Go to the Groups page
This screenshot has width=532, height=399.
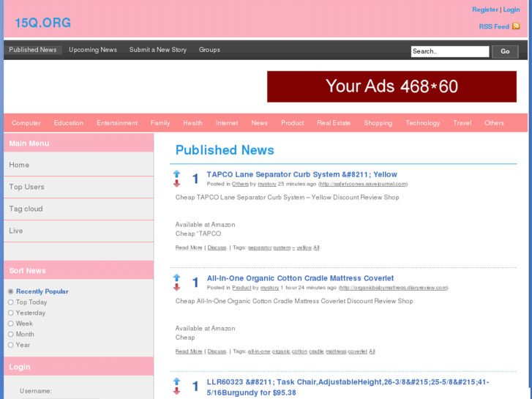coord(209,50)
